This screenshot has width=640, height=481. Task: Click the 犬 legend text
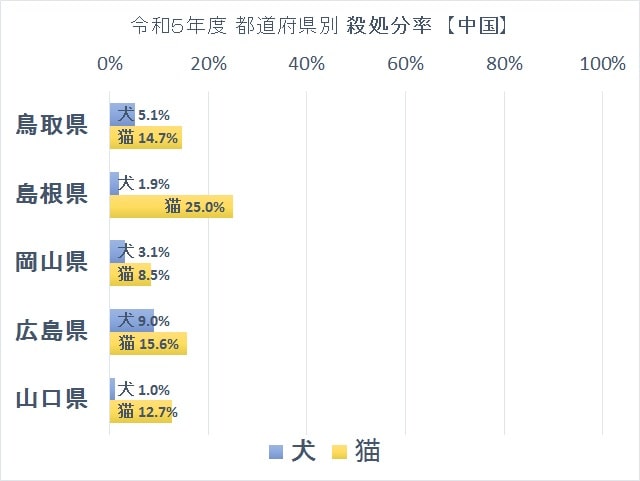pyautogui.click(x=304, y=451)
